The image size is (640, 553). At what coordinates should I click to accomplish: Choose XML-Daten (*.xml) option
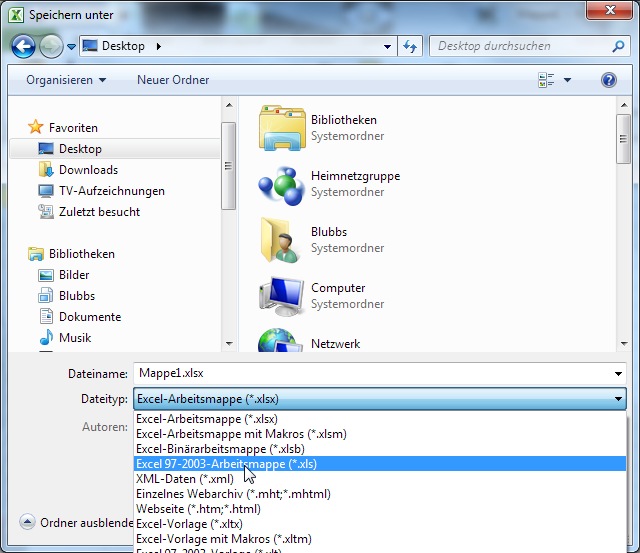(x=380, y=479)
